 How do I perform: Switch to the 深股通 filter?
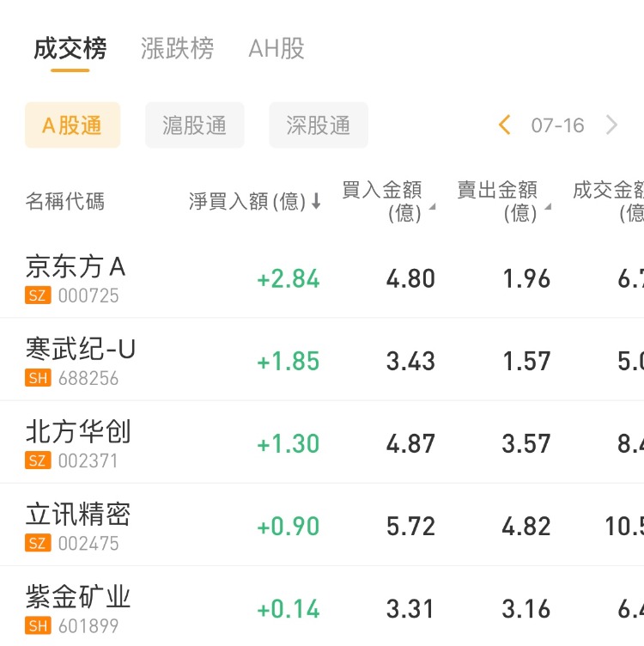coord(319,125)
